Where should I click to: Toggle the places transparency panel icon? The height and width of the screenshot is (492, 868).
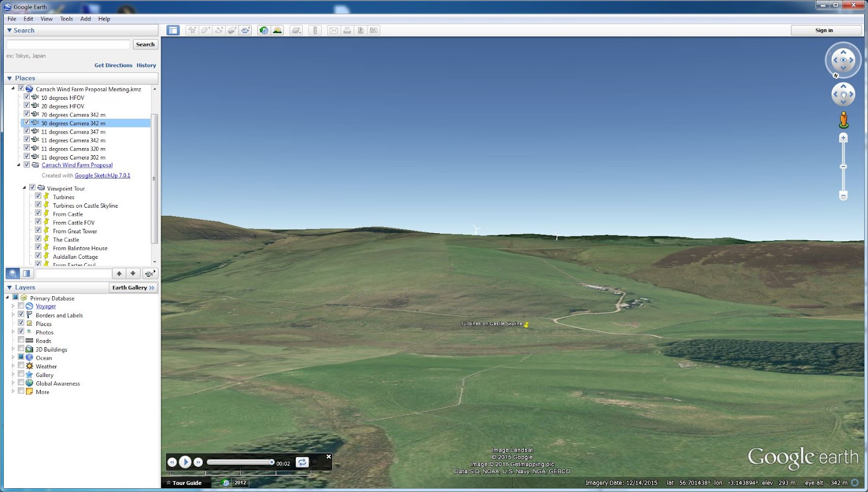(x=27, y=273)
